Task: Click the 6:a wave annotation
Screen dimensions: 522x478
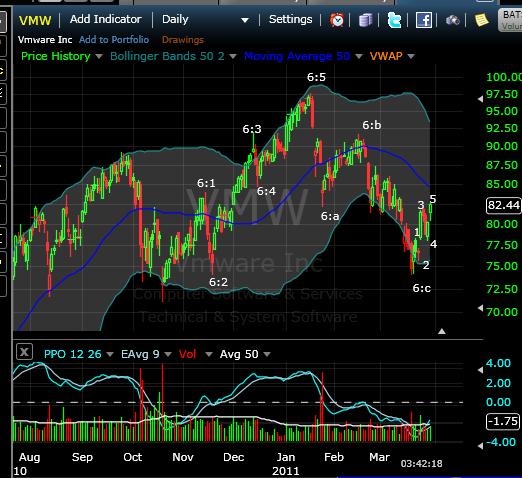Action: click(x=330, y=216)
